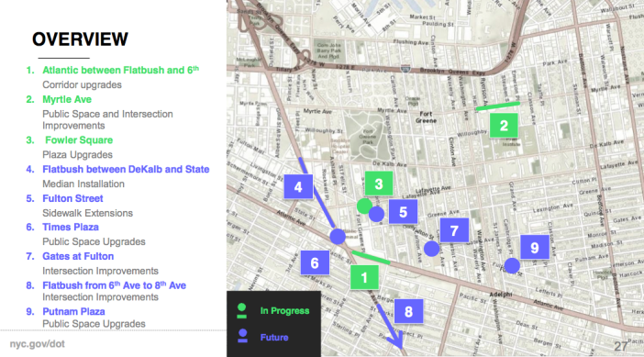The width and height of the screenshot is (644, 357).
Task: Click the blue arrowhead on Flatbush Ave
Action: pos(396,340)
